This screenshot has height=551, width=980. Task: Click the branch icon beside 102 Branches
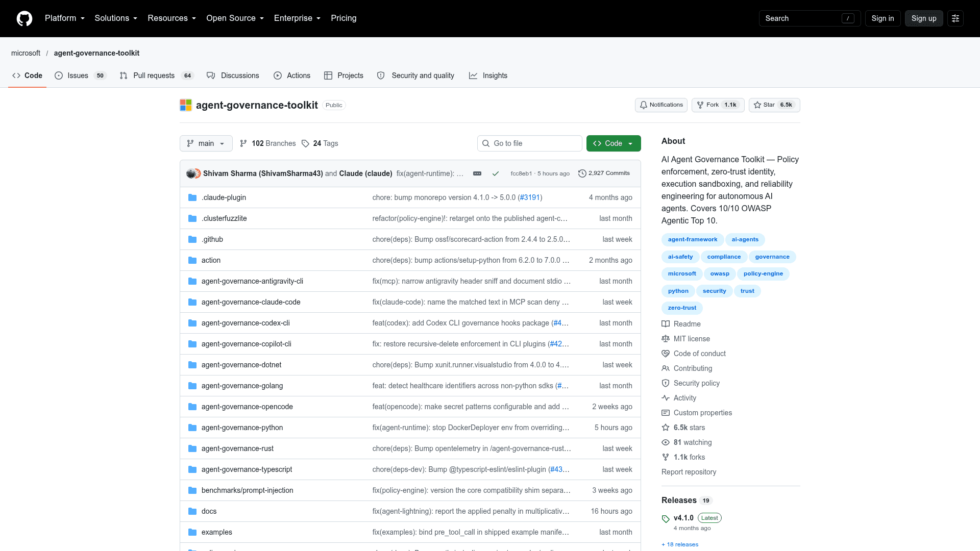(243, 143)
